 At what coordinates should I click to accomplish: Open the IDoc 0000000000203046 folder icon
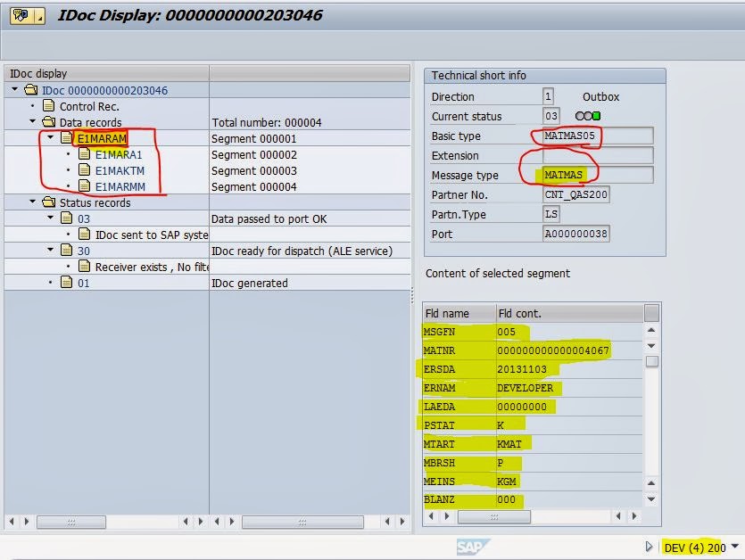point(31,90)
